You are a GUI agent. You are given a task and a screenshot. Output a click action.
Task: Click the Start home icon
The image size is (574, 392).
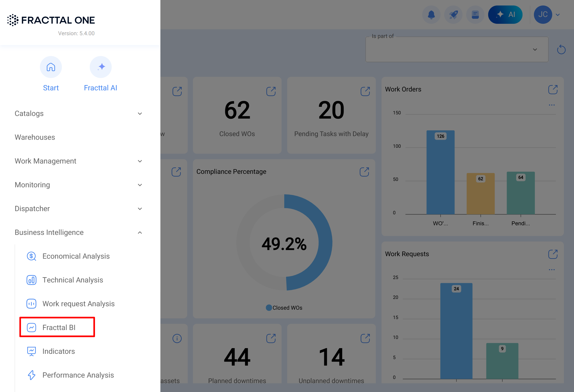[51, 67]
